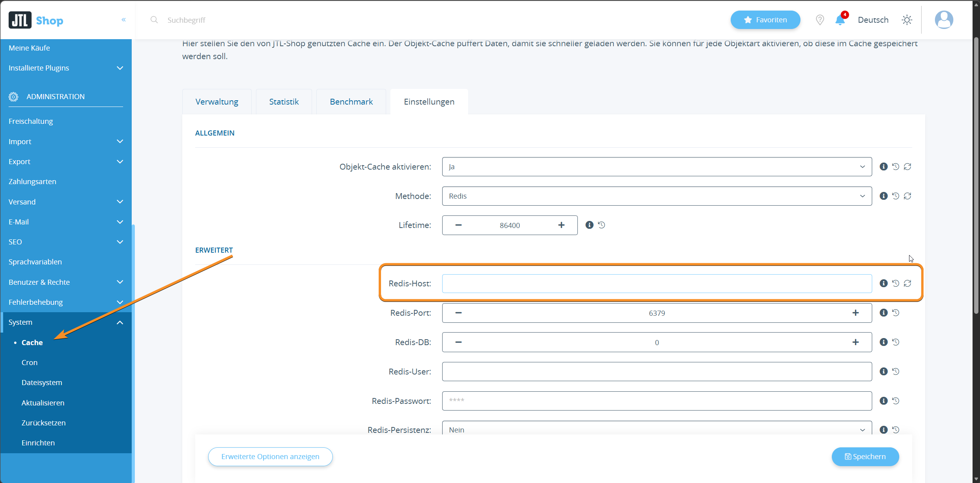
Task: Open the Methode Redis dropdown
Action: [x=657, y=196]
